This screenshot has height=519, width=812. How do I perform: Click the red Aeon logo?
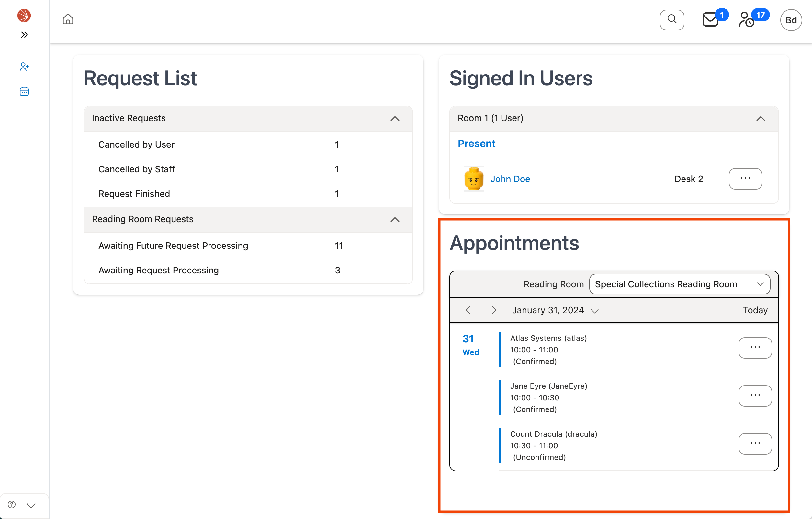24,15
